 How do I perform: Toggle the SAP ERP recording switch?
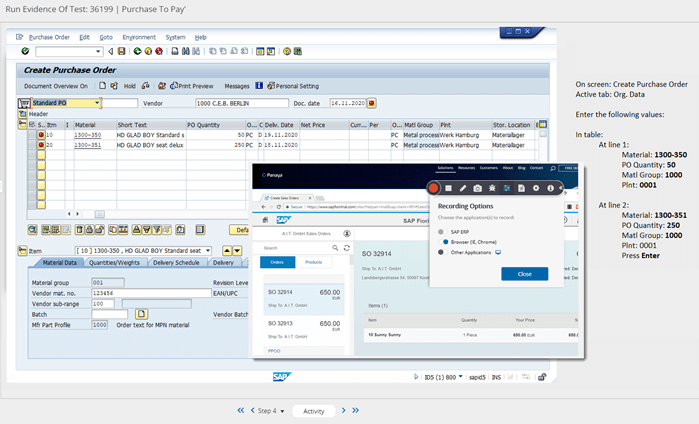click(442, 232)
